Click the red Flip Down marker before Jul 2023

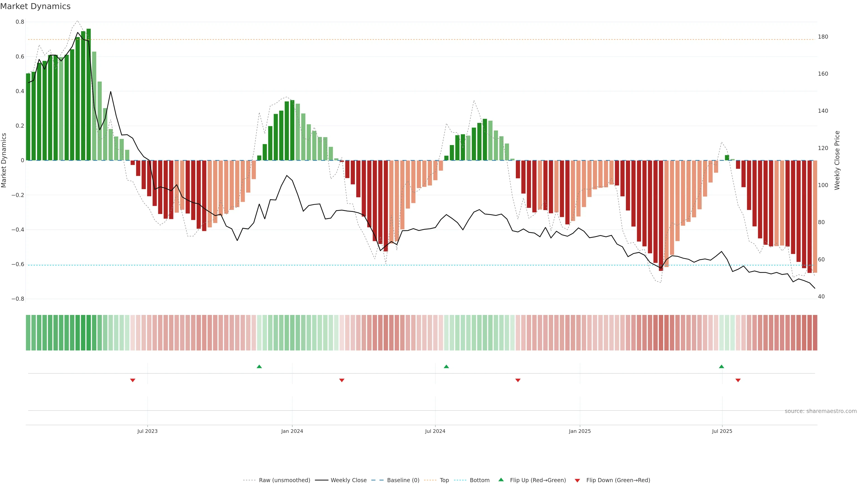tap(133, 380)
